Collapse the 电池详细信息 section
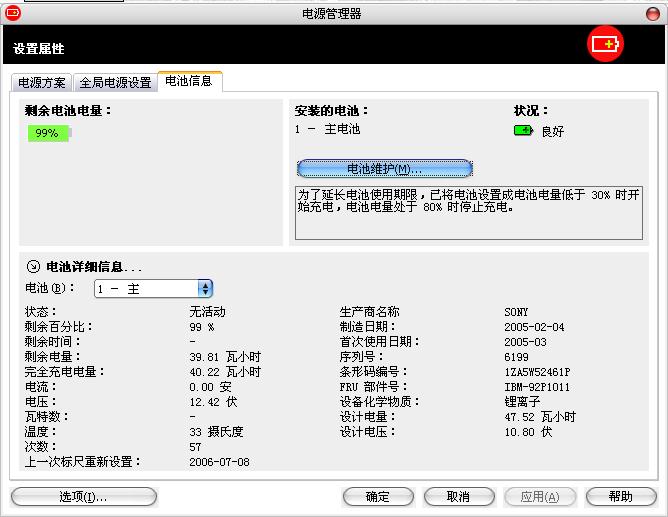The height and width of the screenshot is (517, 668). click(32, 267)
